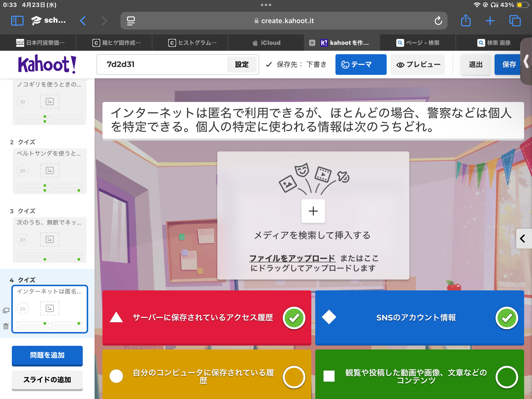The image size is (532, 399).
Task: Uncheck correct answer for サーバーに保存されているアクセス履歴
Action: click(294, 318)
